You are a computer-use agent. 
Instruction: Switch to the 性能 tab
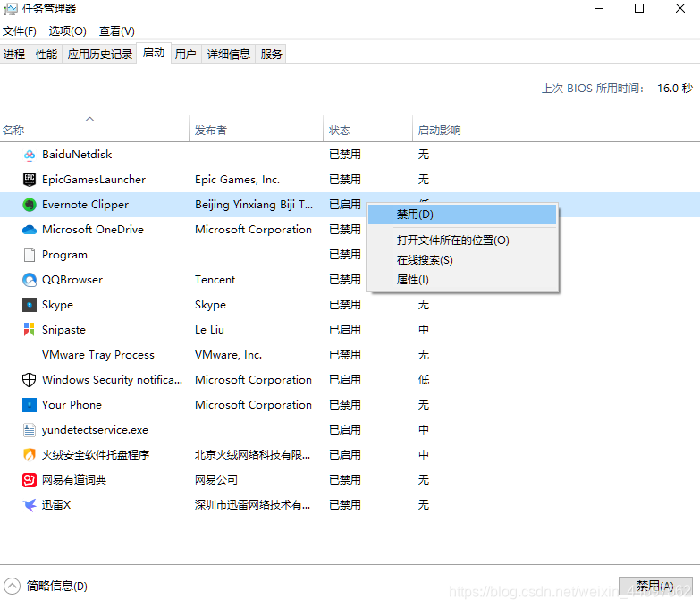coord(46,54)
